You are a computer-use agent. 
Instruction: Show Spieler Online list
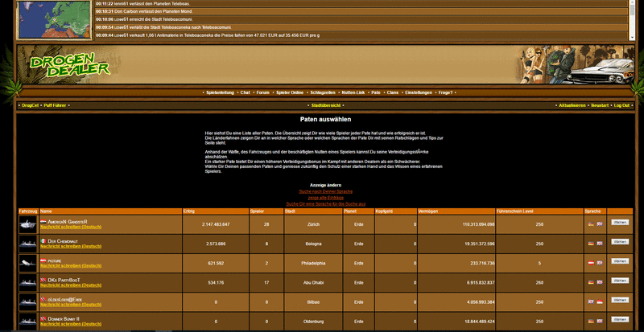(x=290, y=92)
